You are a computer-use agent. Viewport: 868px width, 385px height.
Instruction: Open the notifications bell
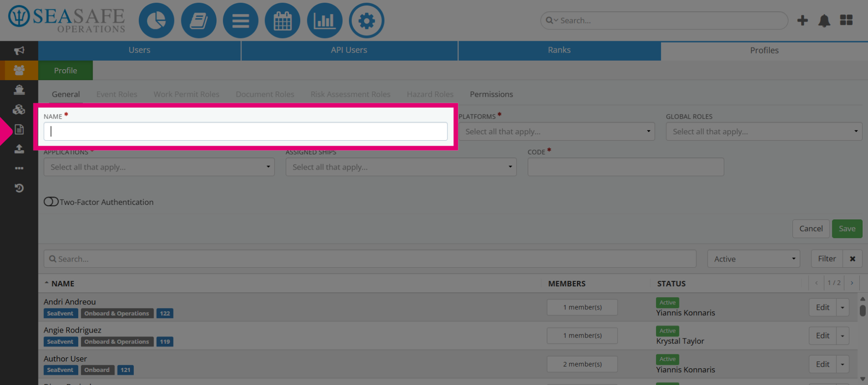pos(824,20)
